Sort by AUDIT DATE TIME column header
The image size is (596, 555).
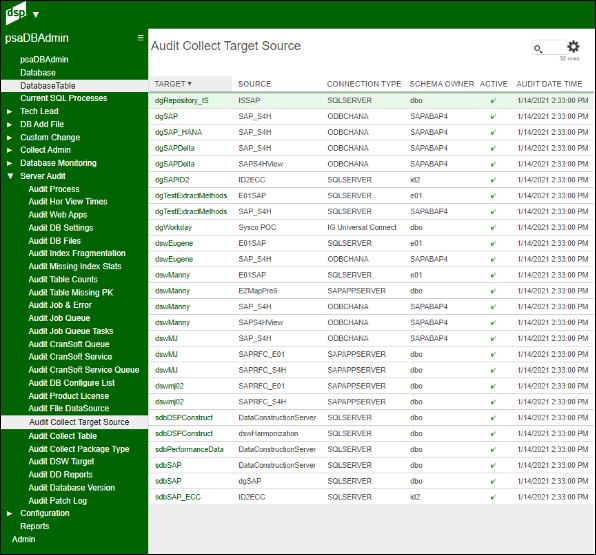pos(549,84)
